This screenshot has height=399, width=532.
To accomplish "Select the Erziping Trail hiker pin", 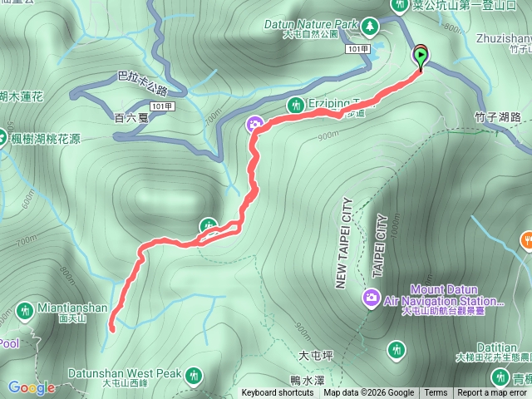I will [296, 106].
